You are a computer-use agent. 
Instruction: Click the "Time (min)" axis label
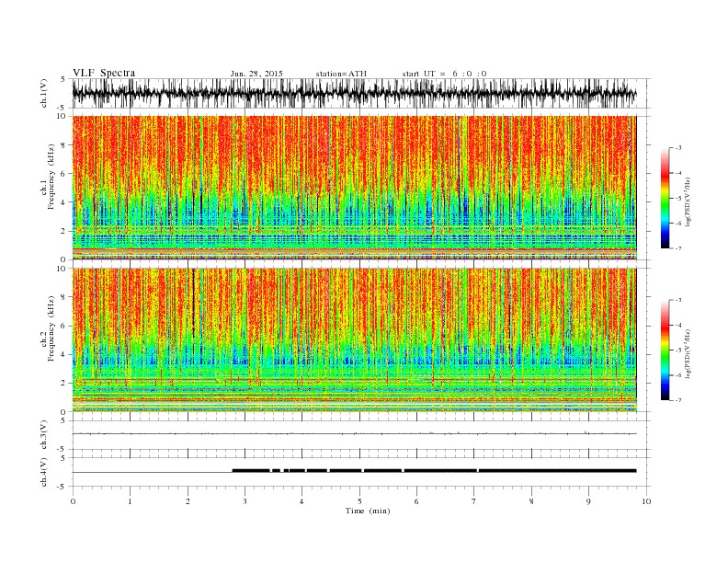(x=368, y=511)
